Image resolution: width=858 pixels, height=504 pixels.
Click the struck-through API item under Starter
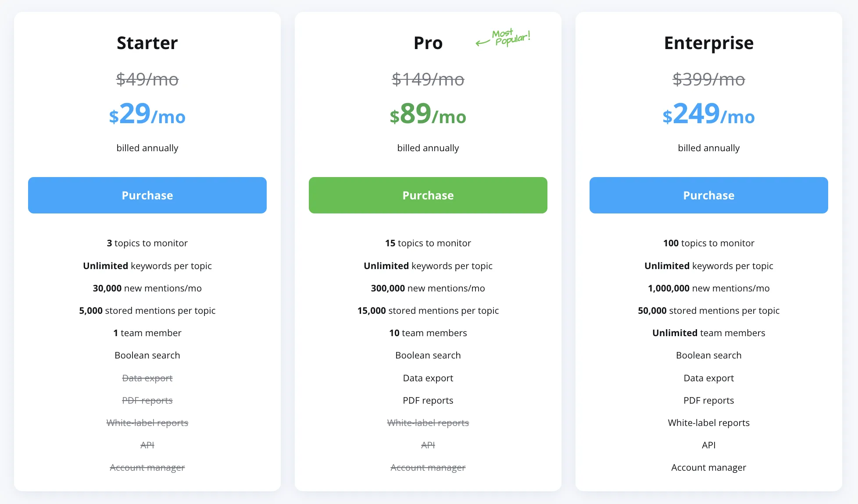click(147, 445)
